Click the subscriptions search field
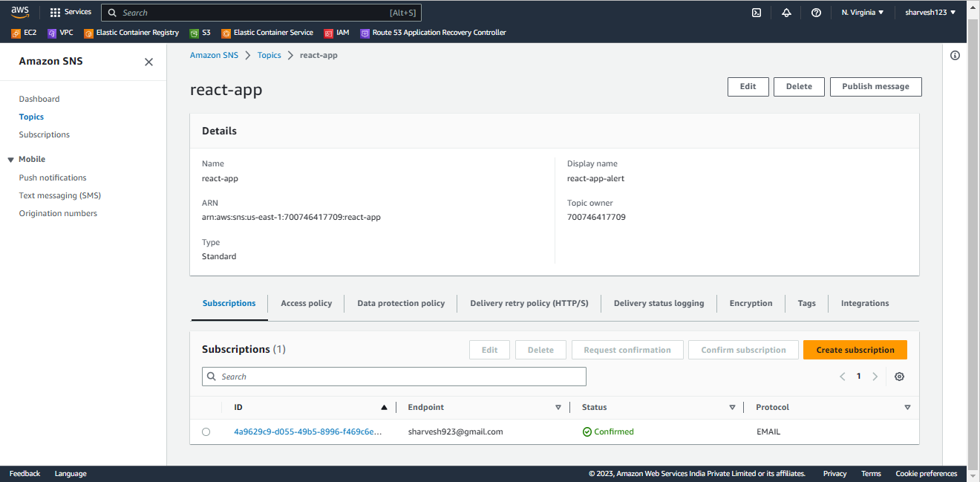This screenshot has width=980, height=482. tap(394, 377)
